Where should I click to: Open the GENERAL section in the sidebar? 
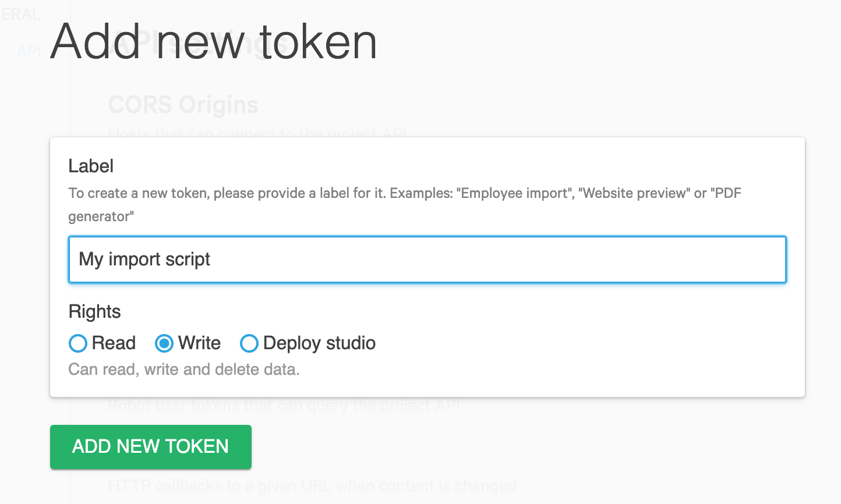coord(22,14)
